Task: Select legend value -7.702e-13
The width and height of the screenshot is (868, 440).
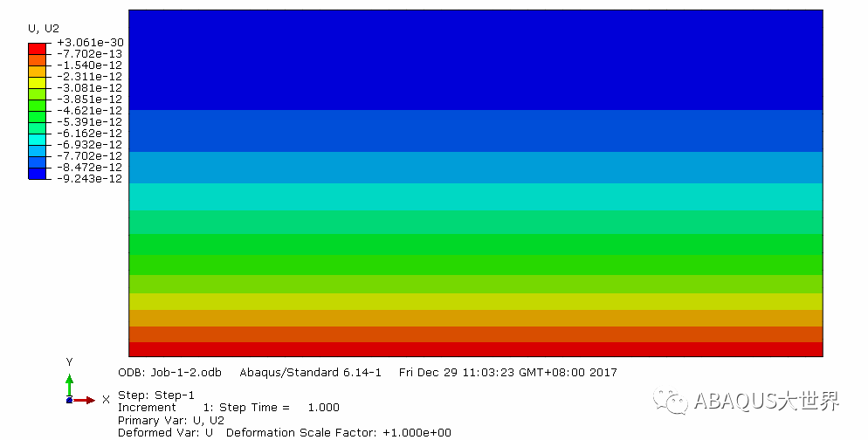Action: coord(90,53)
